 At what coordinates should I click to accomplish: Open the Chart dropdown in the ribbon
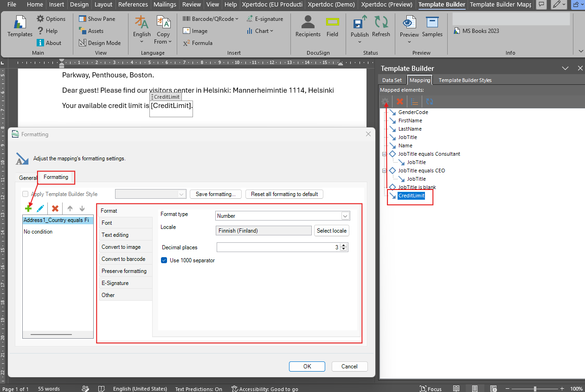[x=260, y=31]
